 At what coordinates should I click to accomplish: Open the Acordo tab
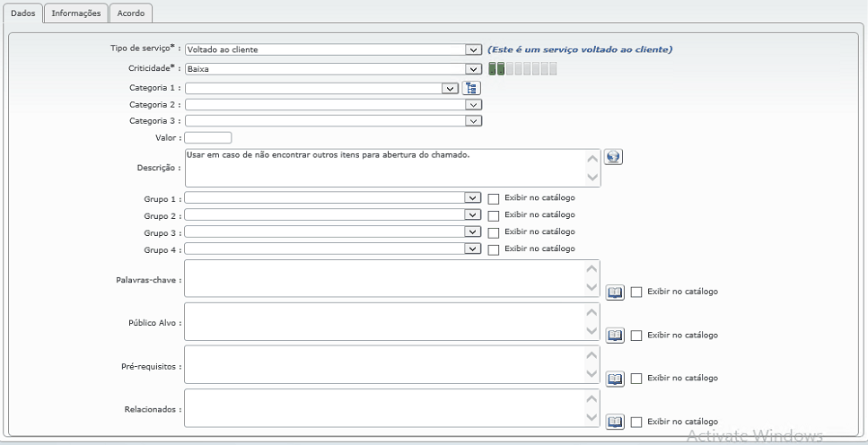(132, 13)
